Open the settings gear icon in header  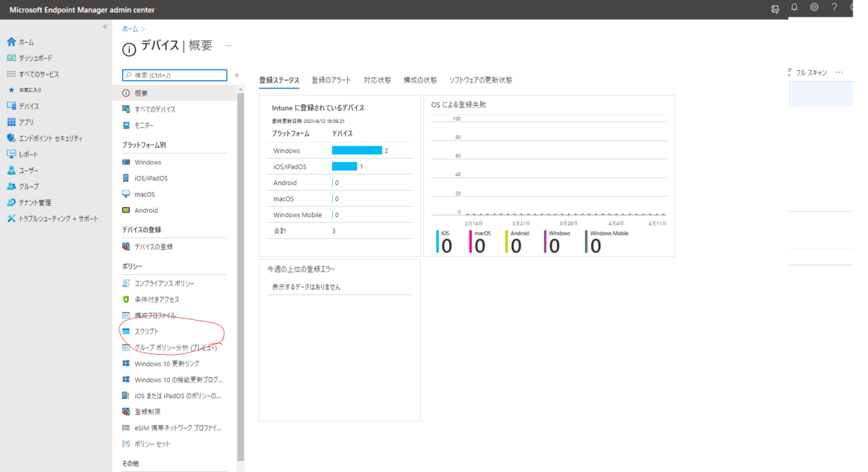(x=814, y=7)
